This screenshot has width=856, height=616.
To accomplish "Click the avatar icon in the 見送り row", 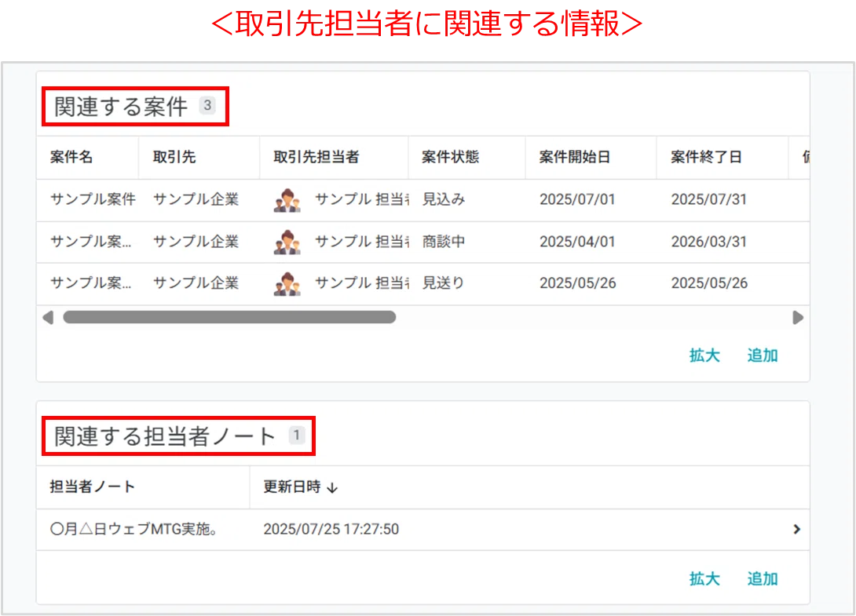I will (x=287, y=284).
